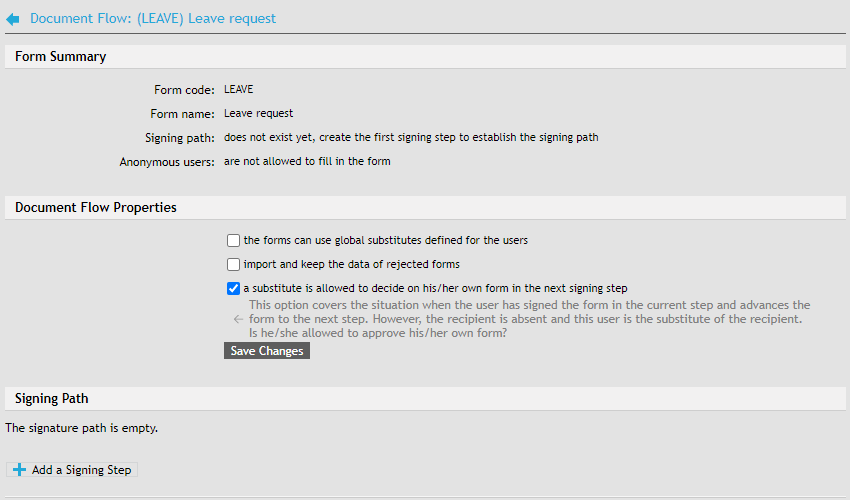Click label 'the forms can use global substitutes'
The width and height of the screenshot is (850, 500).
coord(385,241)
